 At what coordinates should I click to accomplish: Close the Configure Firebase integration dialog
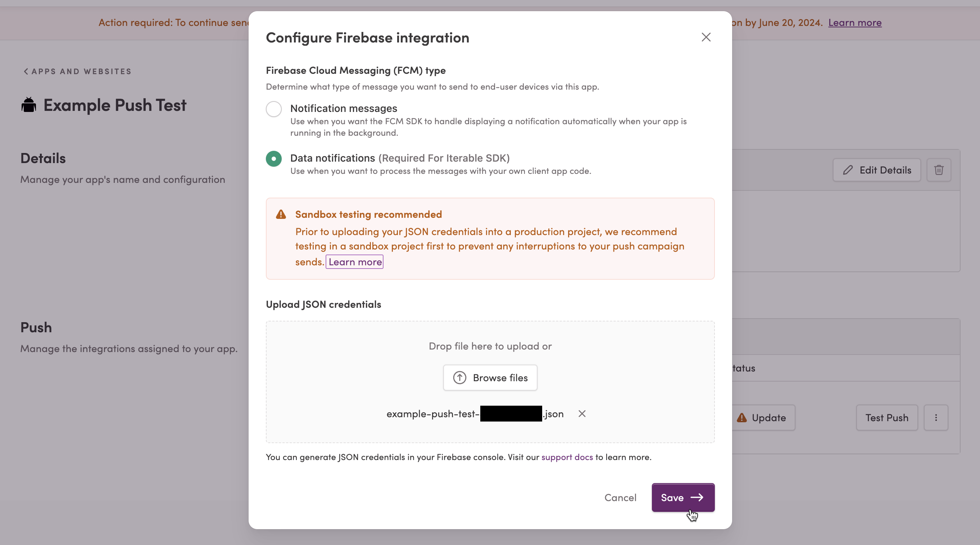point(706,37)
